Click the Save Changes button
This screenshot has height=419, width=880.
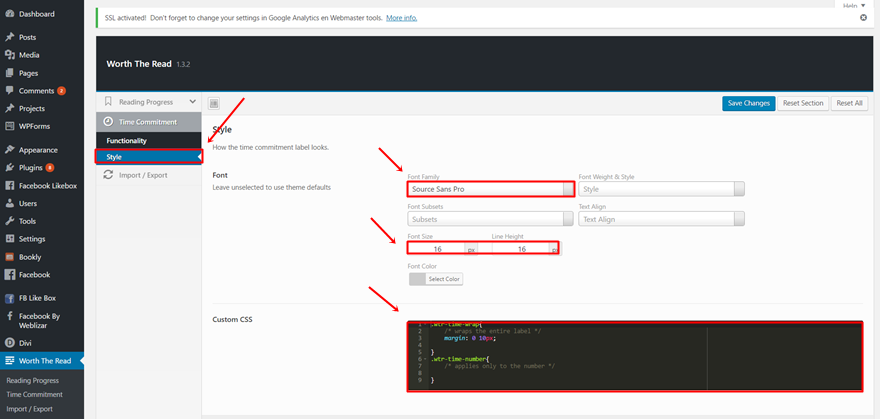click(x=748, y=103)
